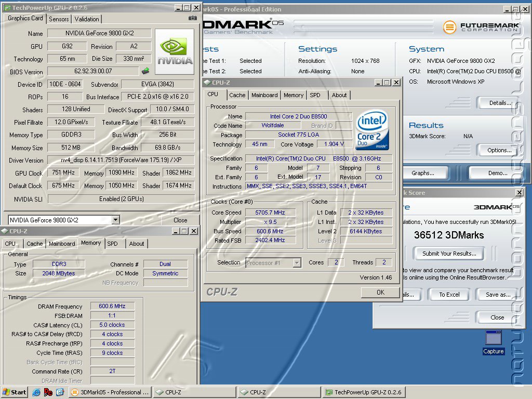Click the CPU-Z processor window title icon
532x399 pixels.
point(207,83)
